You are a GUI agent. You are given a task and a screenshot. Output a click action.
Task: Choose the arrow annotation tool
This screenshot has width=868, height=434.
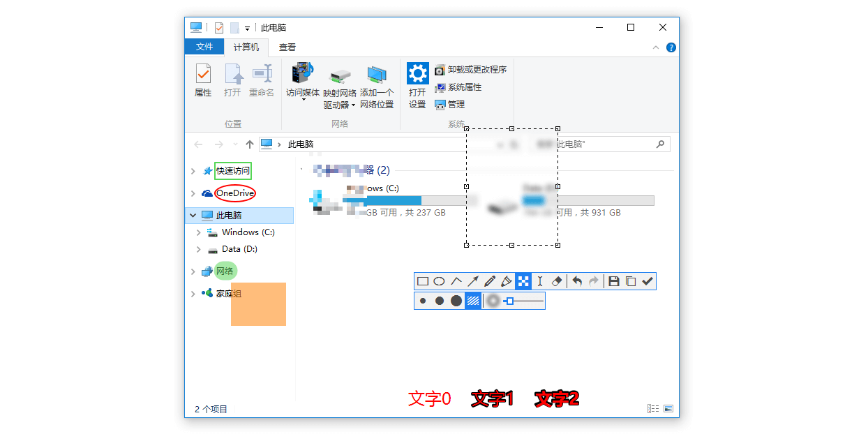[x=473, y=281]
